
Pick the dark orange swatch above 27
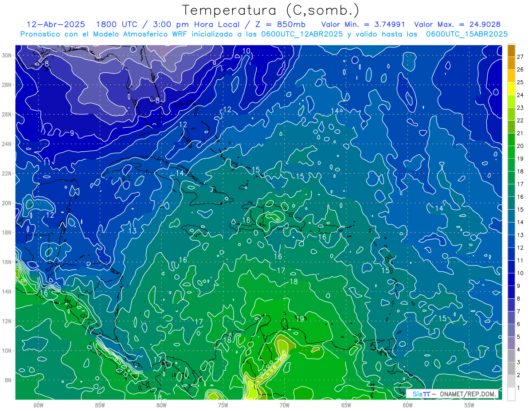(x=511, y=50)
